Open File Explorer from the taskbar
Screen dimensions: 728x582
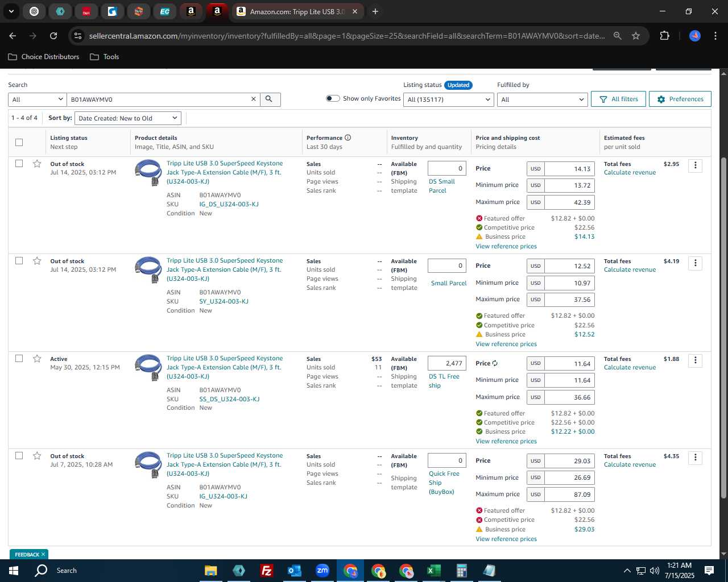(x=210, y=571)
